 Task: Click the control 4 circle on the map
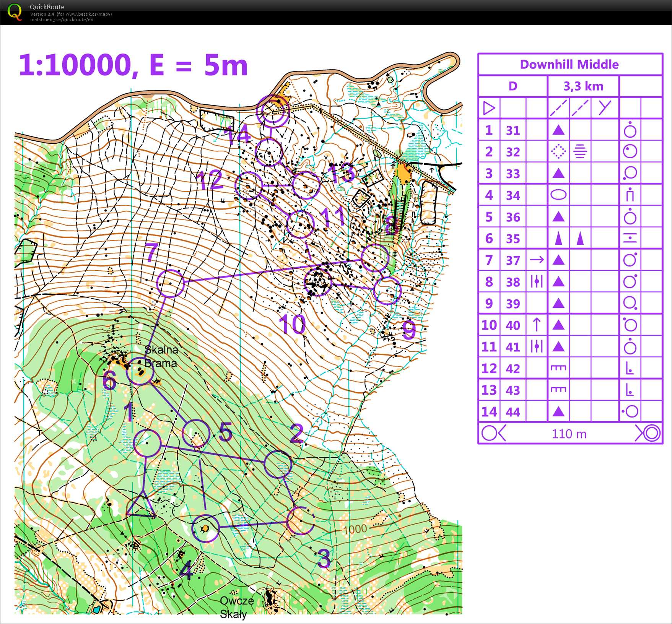tap(205, 528)
